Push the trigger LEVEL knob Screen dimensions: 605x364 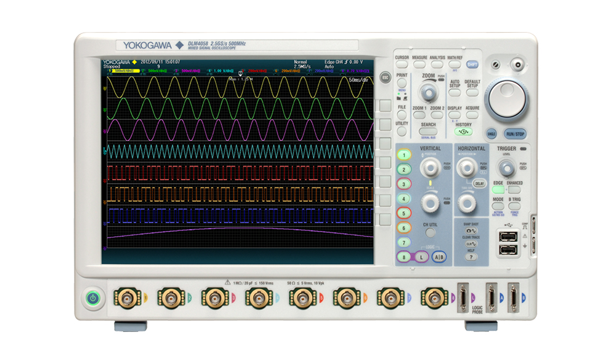pos(506,168)
